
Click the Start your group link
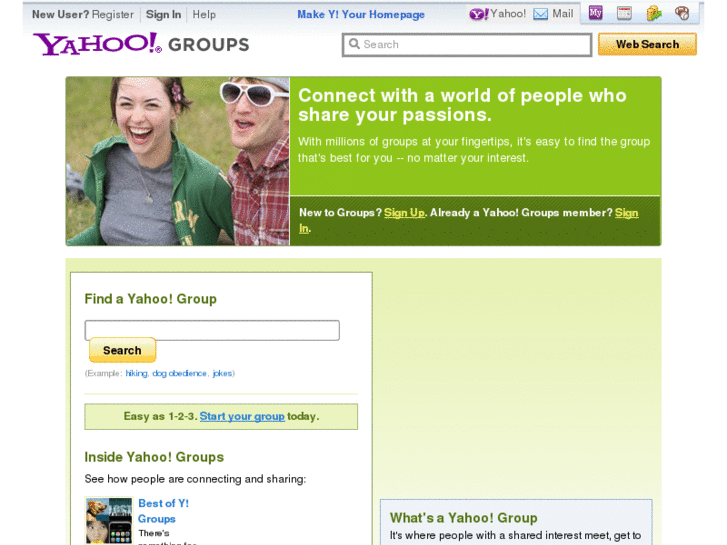pos(242,416)
